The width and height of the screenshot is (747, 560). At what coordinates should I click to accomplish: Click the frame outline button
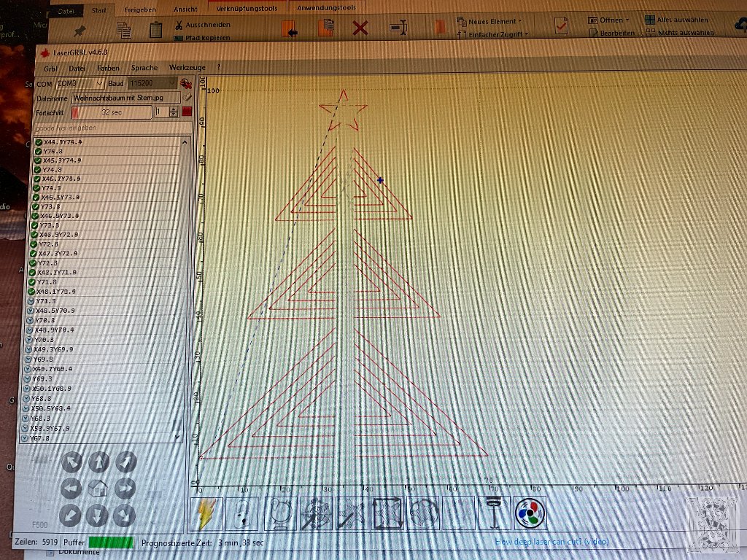(x=388, y=514)
